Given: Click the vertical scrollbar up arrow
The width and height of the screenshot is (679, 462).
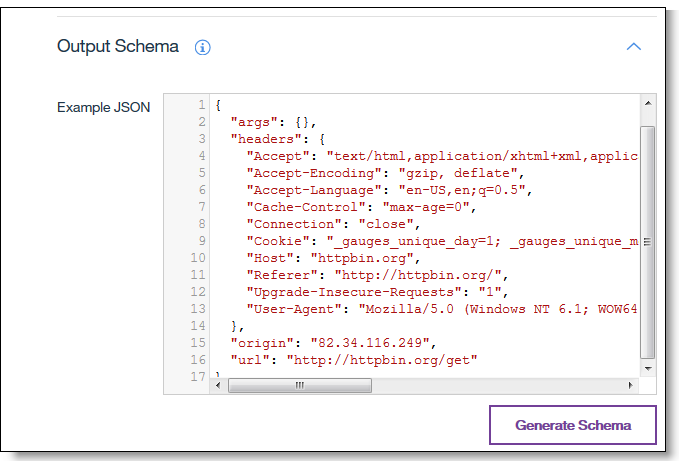Looking at the screenshot, I should coord(647,103).
